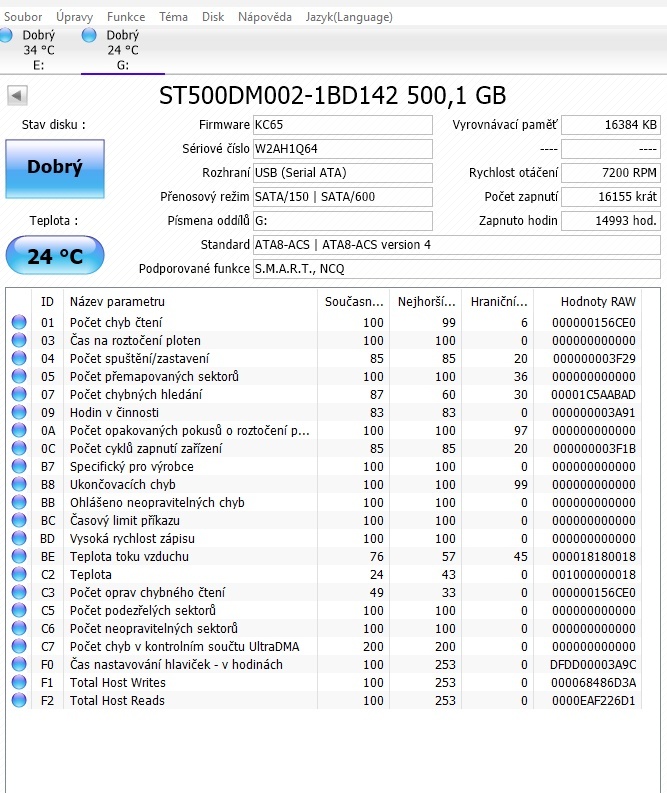Click the Standard field ATA8-ACS
This screenshot has height=793, width=667.
click(x=457, y=245)
